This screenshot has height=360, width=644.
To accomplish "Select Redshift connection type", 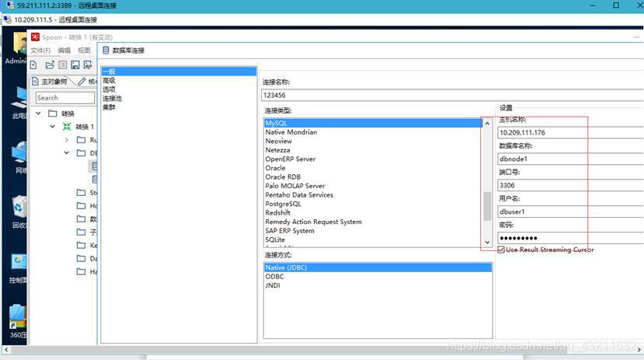I will (373, 213).
